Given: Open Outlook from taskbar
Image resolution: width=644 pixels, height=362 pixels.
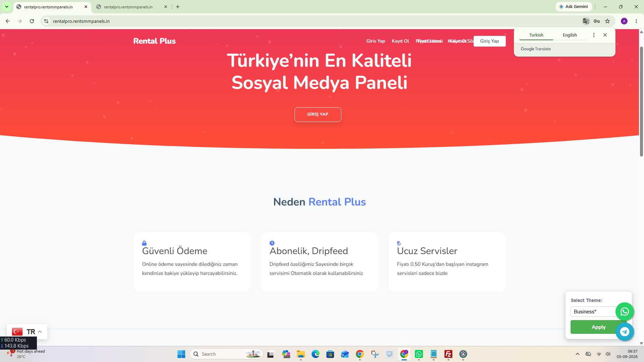Looking at the screenshot, I should 345,354.
